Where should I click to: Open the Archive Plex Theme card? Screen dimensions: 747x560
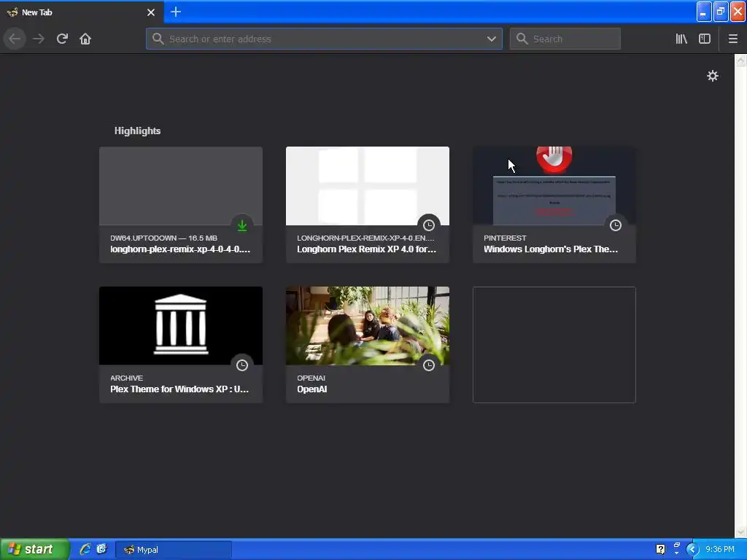click(x=181, y=345)
